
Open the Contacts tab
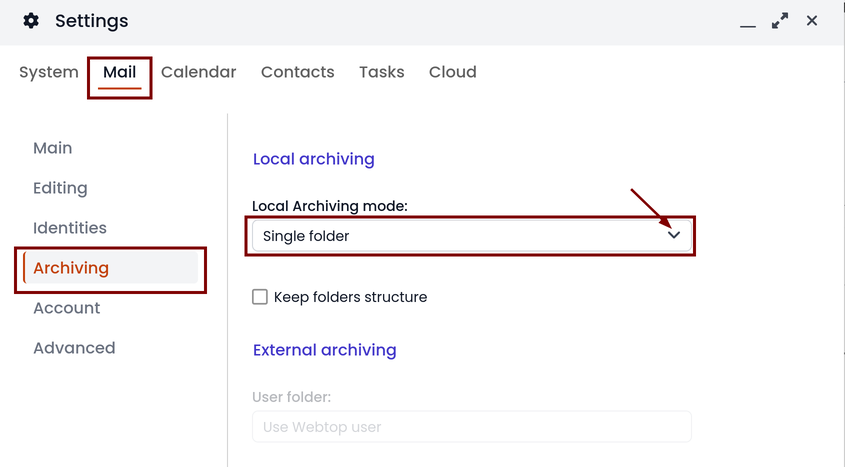(297, 72)
